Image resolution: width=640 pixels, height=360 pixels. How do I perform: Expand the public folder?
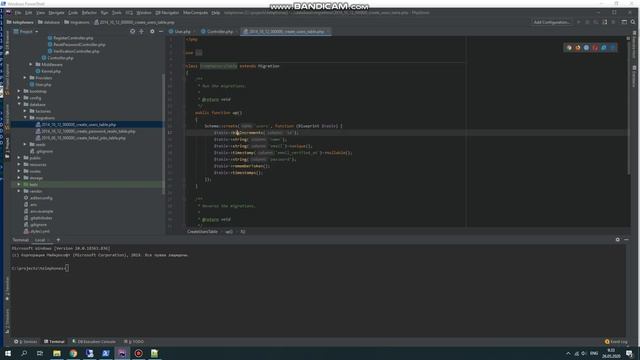pyautogui.click(x=19, y=158)
